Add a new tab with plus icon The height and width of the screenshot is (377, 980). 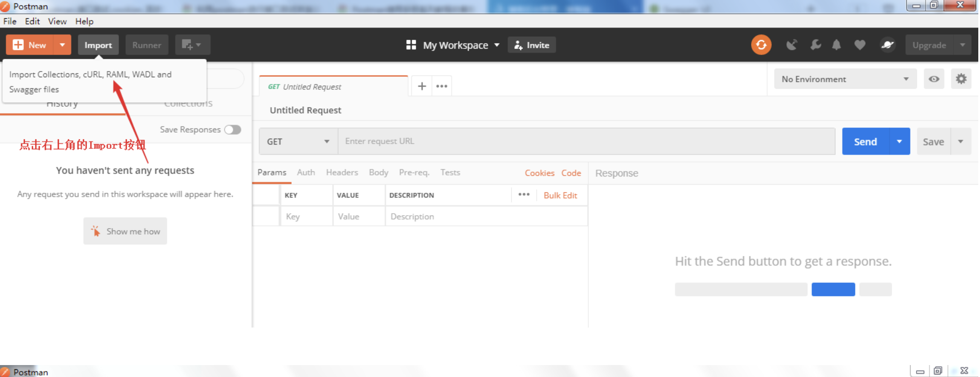tap(422, 86)
